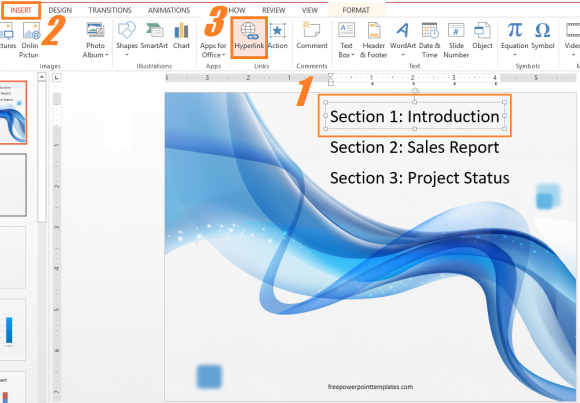580x403 pixels.
Task: Switch to the FORMAT contextual tab
Action: pos(356,10)
